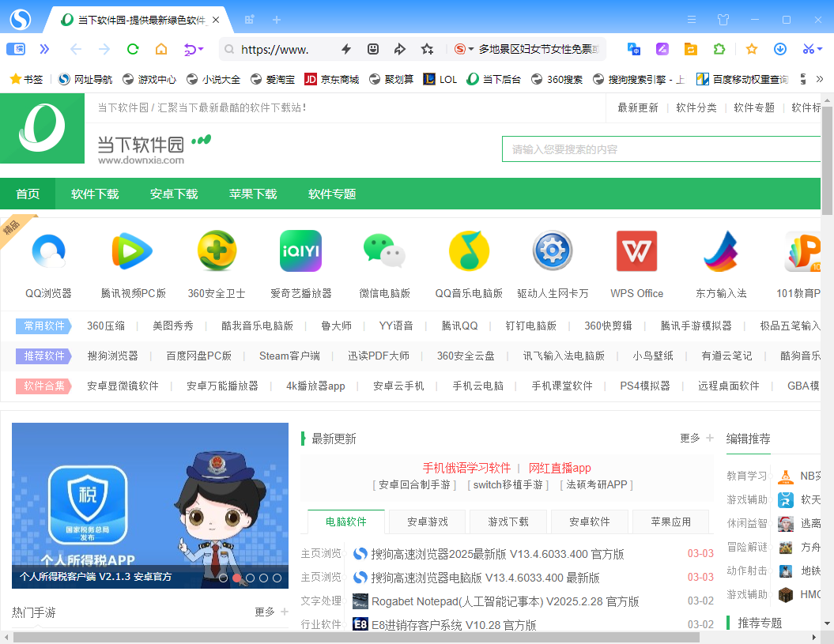Open the sidebar panel toggle icon
834x644 pixels.
click(16, 50)
